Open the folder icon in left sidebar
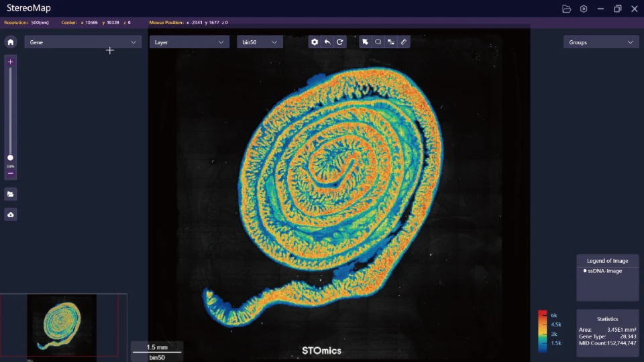The width and height of the screenshot is (644, 362). (x=11, y=194)
